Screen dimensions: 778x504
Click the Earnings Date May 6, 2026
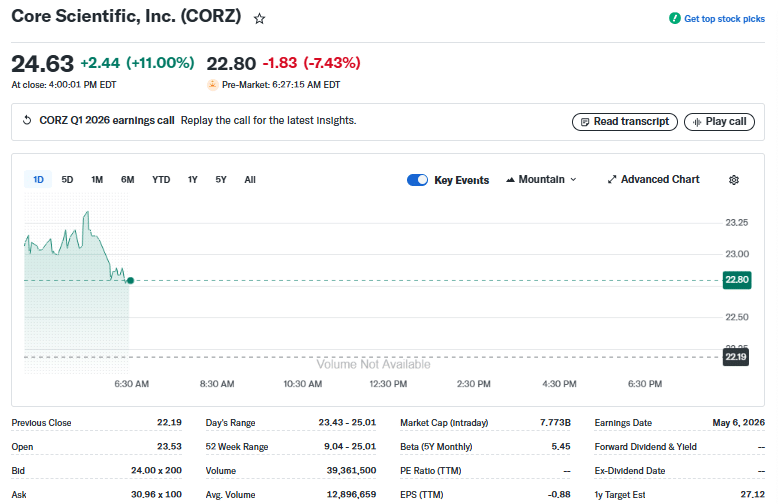pyautogui.click(x=739, y=423)
